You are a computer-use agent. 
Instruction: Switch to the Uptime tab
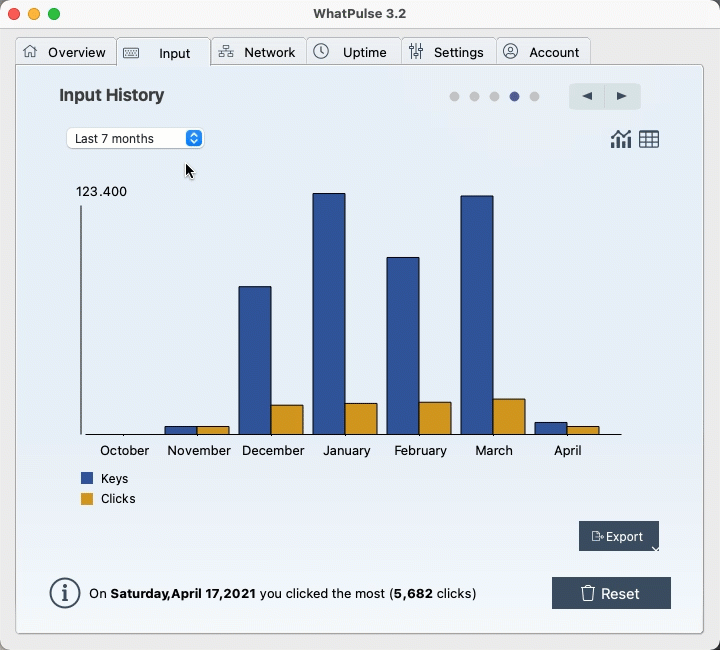352,52
